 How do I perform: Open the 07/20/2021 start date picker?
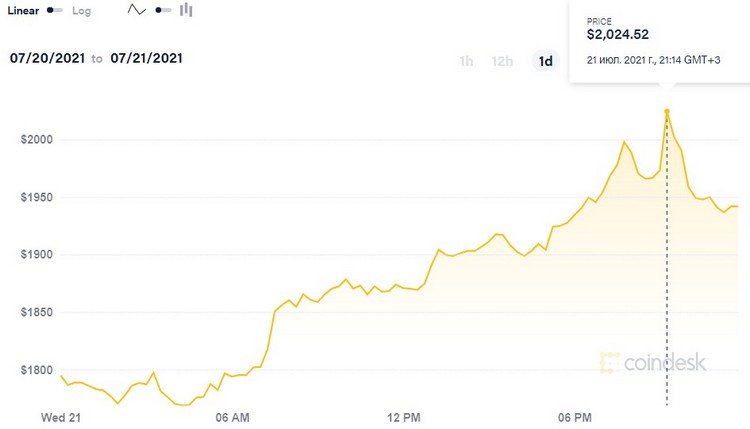coord(46,58)
